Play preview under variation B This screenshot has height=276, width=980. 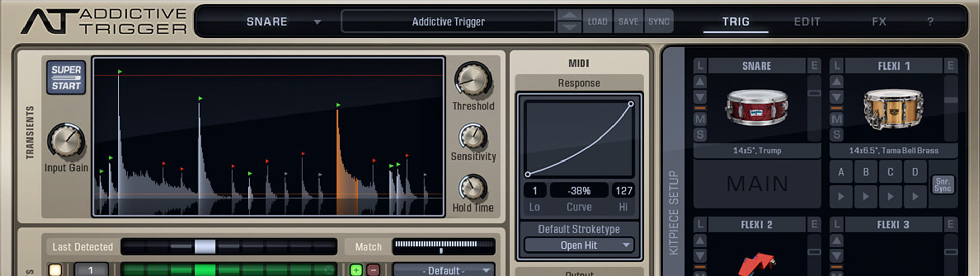(865, 196)
